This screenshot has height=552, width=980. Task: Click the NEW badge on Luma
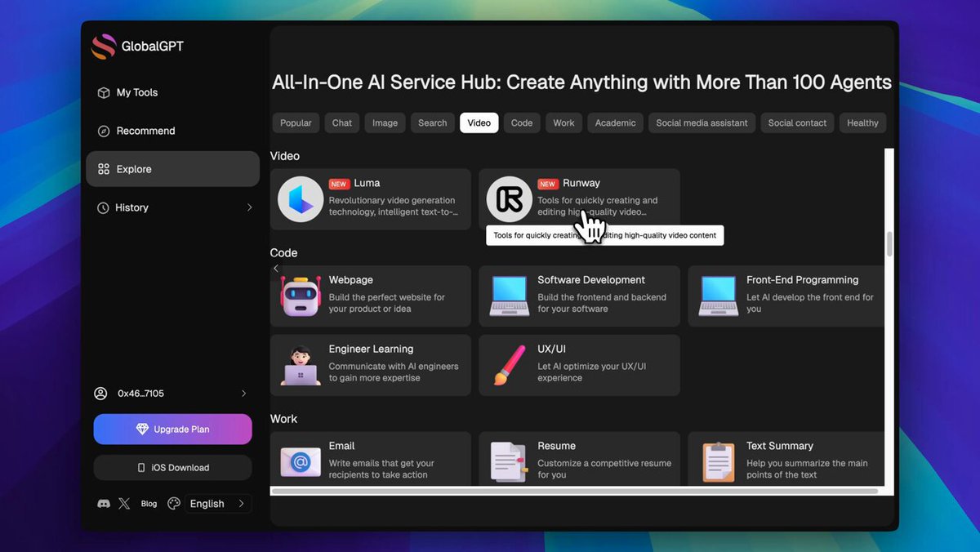coord(339,185)
